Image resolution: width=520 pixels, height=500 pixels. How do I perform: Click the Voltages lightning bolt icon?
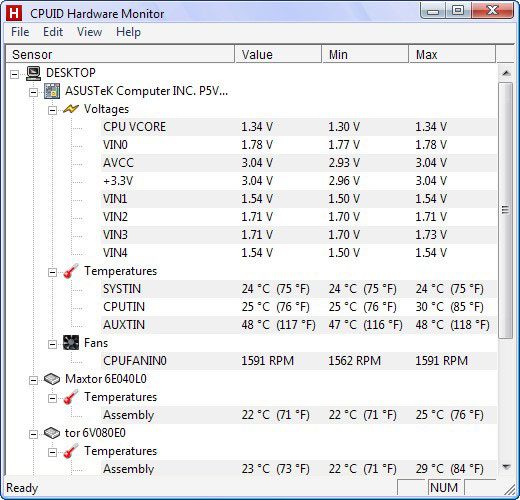pyautogui.click(x=71, y=109)
